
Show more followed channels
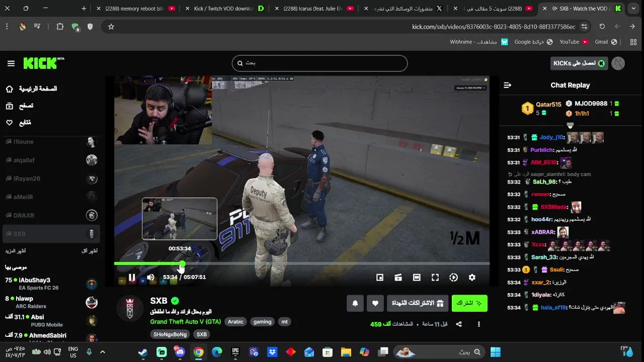(16, 250)
